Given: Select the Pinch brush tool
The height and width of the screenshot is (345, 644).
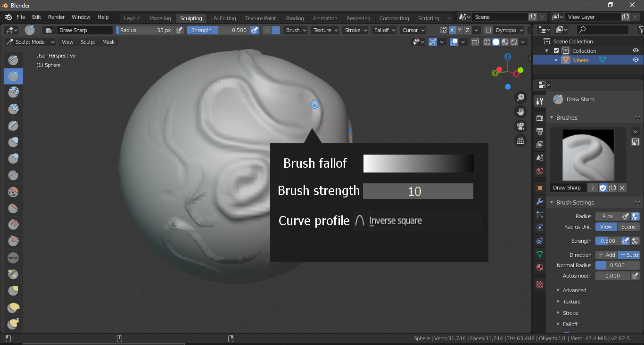Looking at the screenshot, I should pos(13,274).
